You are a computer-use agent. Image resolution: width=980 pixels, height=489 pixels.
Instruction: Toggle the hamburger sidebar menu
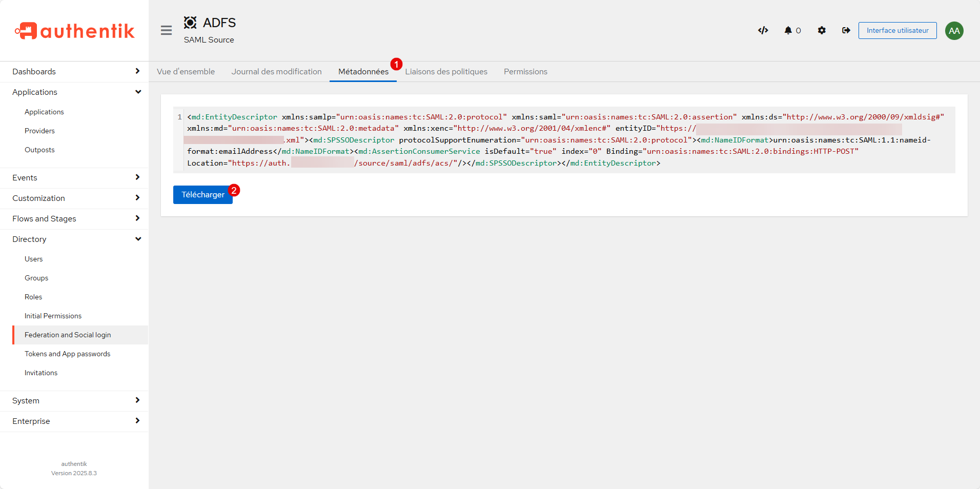pos(166,30)
